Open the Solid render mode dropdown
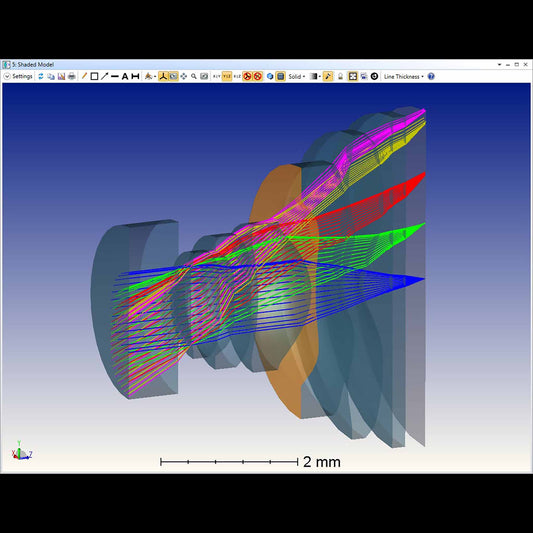 pos(297,76)
